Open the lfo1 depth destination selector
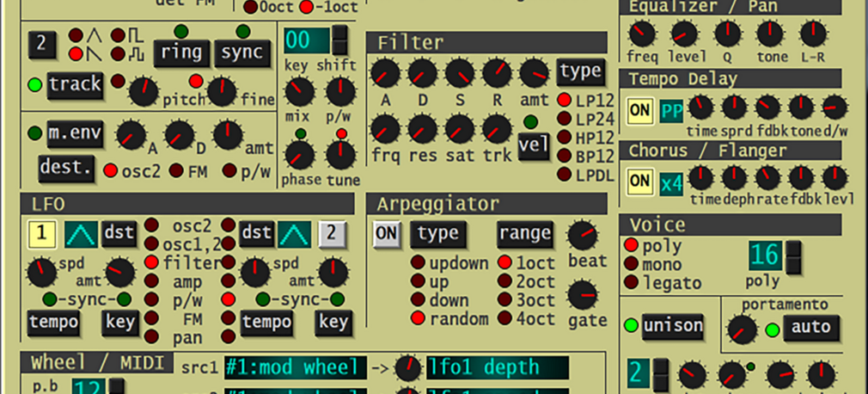This screenshot has width=868, height=394. coord(498,367)
